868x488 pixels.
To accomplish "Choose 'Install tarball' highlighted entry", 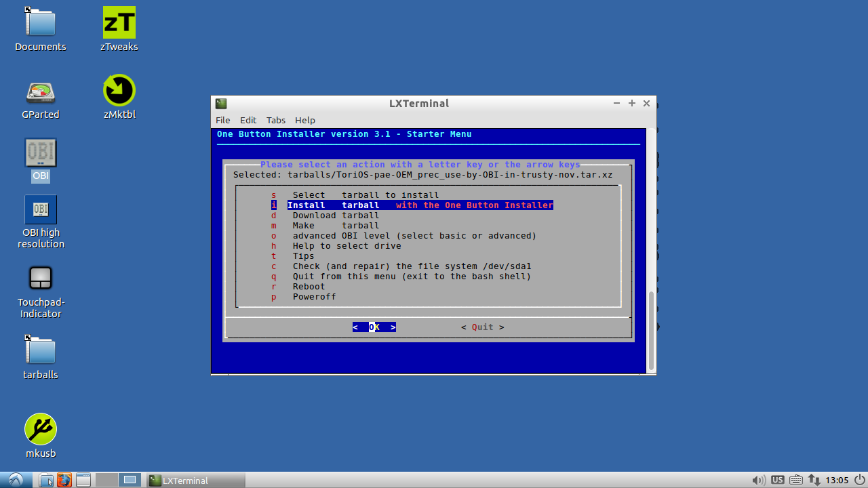I will 412,205.
